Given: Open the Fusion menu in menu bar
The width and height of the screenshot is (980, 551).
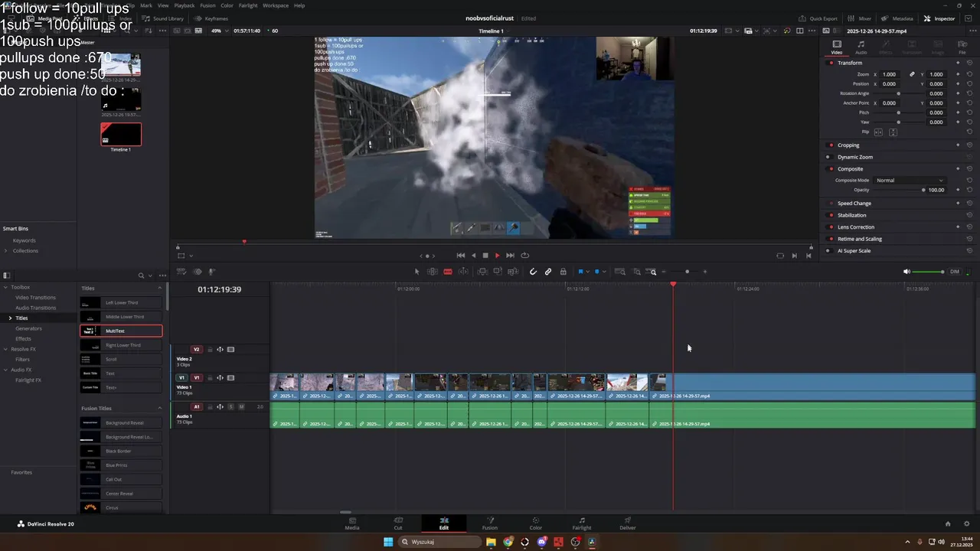Looking at the screenshot, I should pos(207,5).
